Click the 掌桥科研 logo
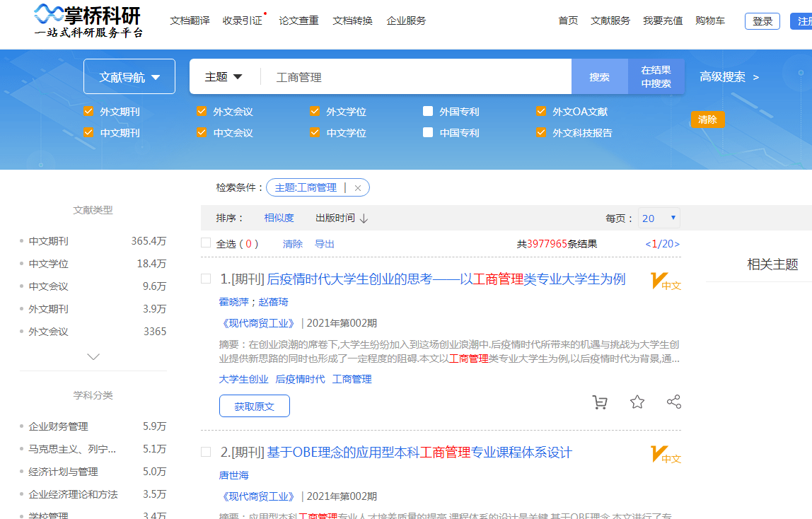This screenshot has width=812, height=519. [x=88, y=21]
